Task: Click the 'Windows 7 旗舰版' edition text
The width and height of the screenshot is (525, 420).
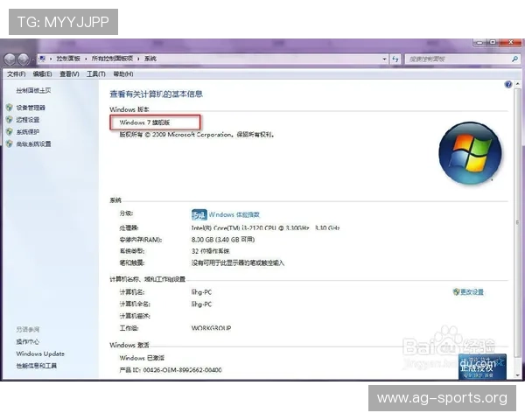Action: pos(144,122)
